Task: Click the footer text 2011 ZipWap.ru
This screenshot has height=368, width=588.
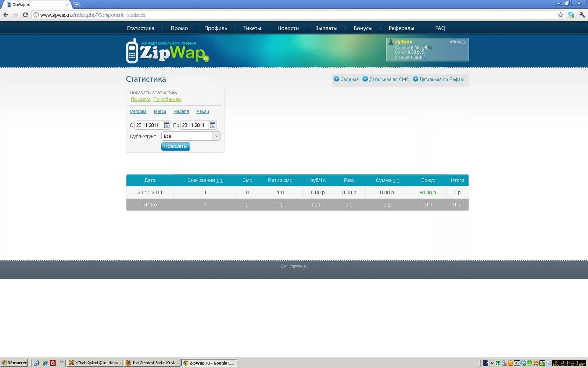Action: (x=294, y=266)
